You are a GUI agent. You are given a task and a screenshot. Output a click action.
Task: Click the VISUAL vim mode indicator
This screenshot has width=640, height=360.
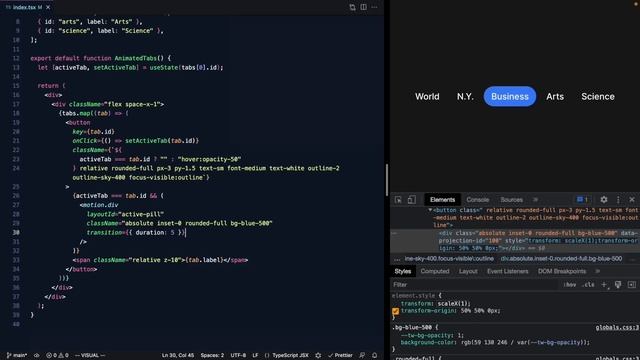point(90,356)
